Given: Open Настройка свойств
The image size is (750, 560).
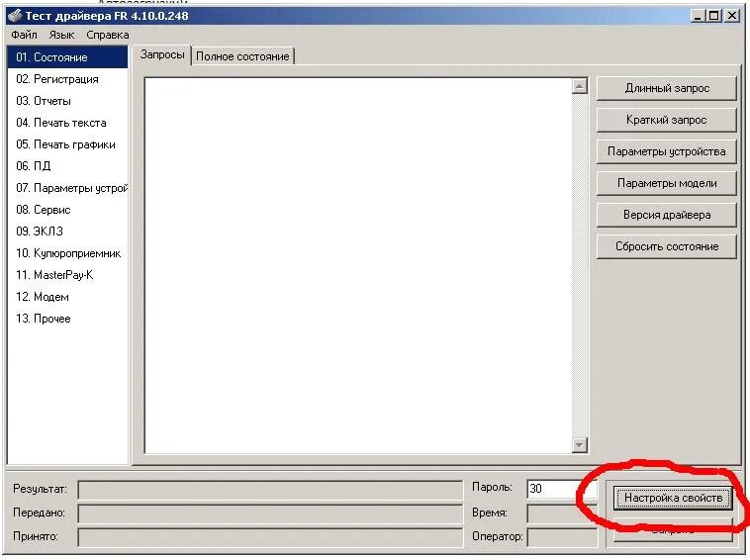Looking at the screenshot, I should (673, 498).
